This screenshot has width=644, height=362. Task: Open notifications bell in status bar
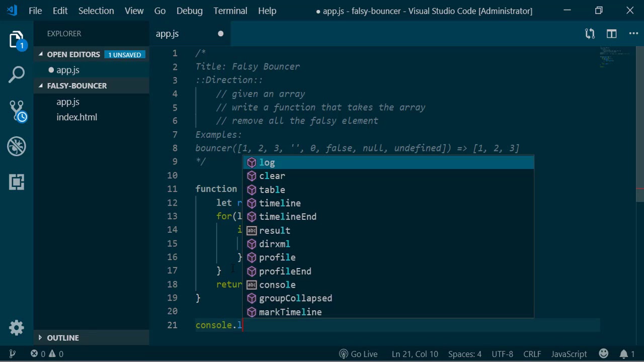click(626, 354)
